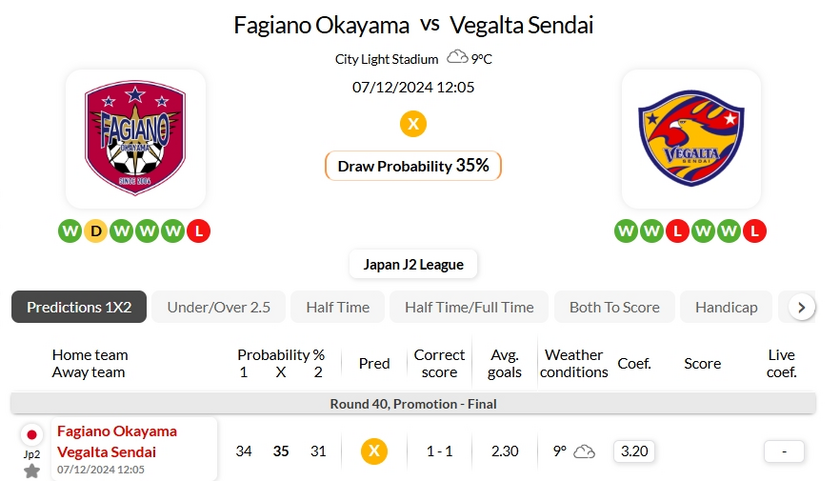
Task: Click the yellow X draw prediction badge
Action: pos(413,124)
